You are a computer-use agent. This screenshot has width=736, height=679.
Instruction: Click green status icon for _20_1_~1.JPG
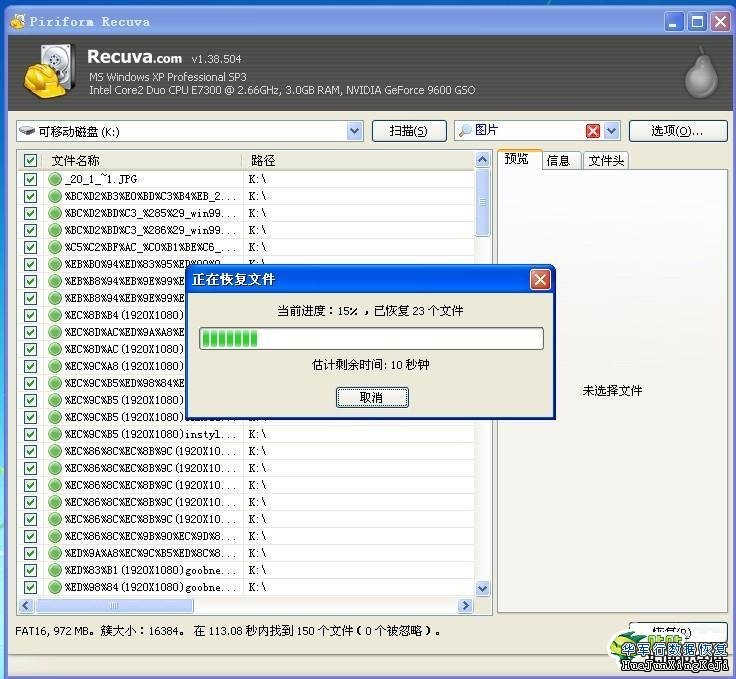(x=55, y=179)
